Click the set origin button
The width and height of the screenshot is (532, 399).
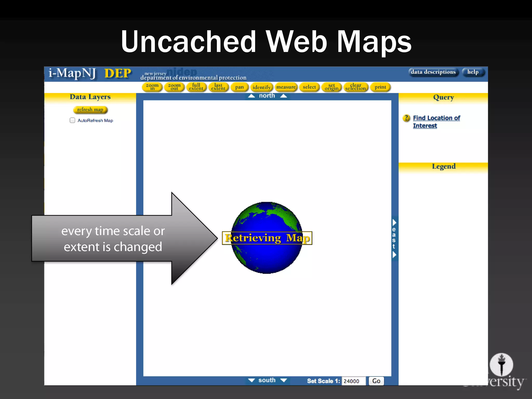pos(332,87)
